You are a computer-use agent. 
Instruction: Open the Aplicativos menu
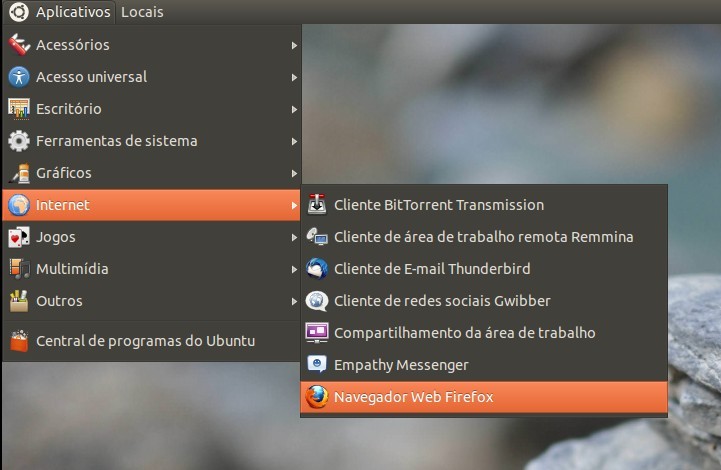(73, 12)
